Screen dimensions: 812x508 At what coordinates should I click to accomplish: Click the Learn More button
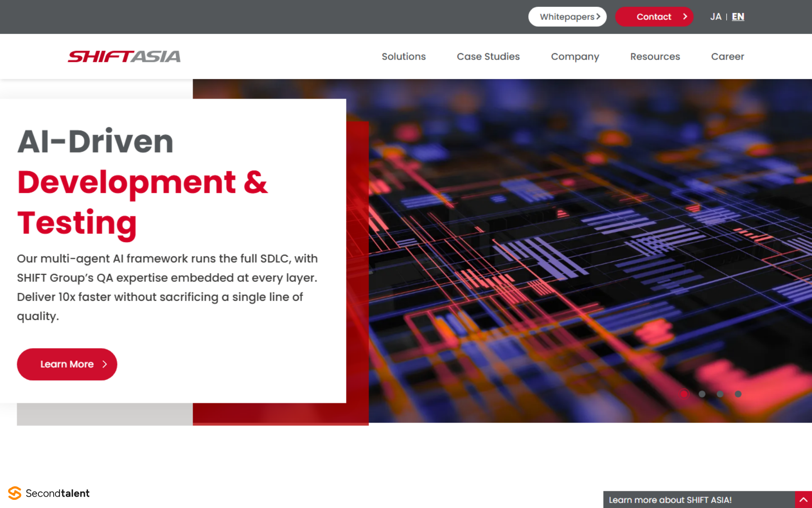tap(67, 364)
